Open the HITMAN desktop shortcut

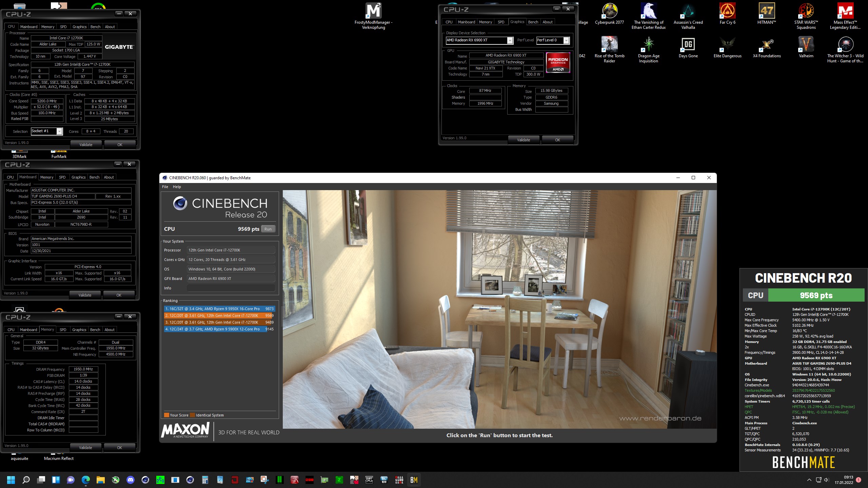click(767, 14)
